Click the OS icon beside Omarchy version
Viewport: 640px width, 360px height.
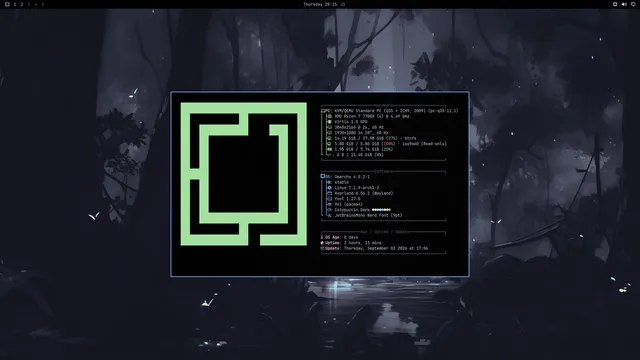click(x=323, y=177)
